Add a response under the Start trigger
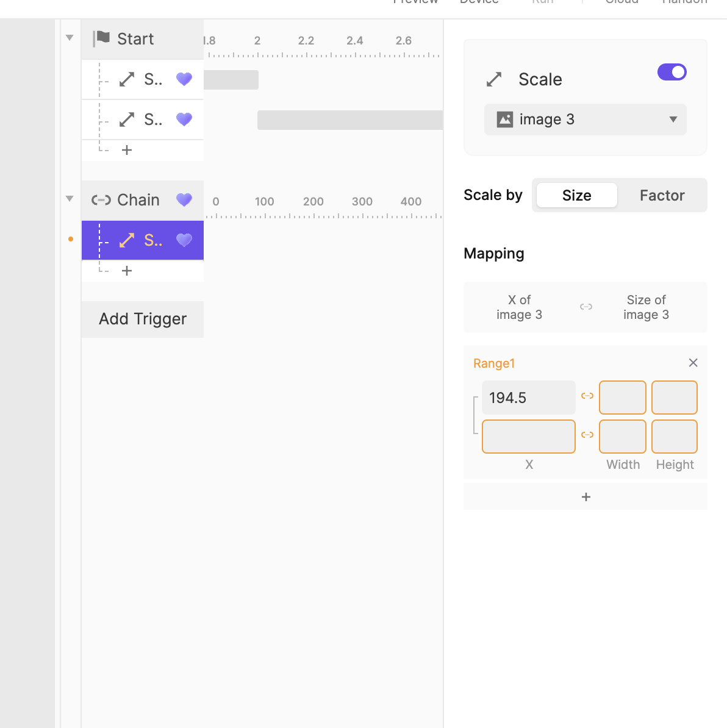This screenshot has width=727, height=728. [127, 150]
